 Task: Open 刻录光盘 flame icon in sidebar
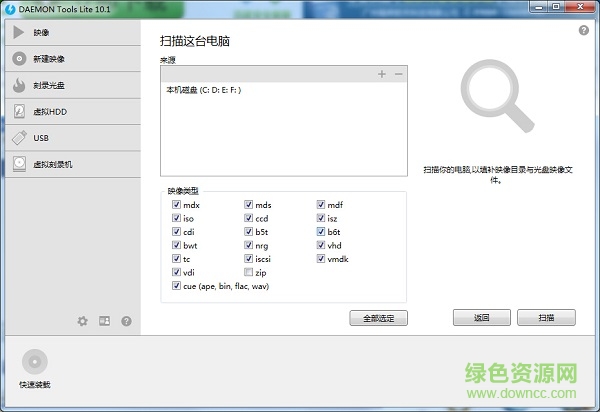(x=19, y=85)
